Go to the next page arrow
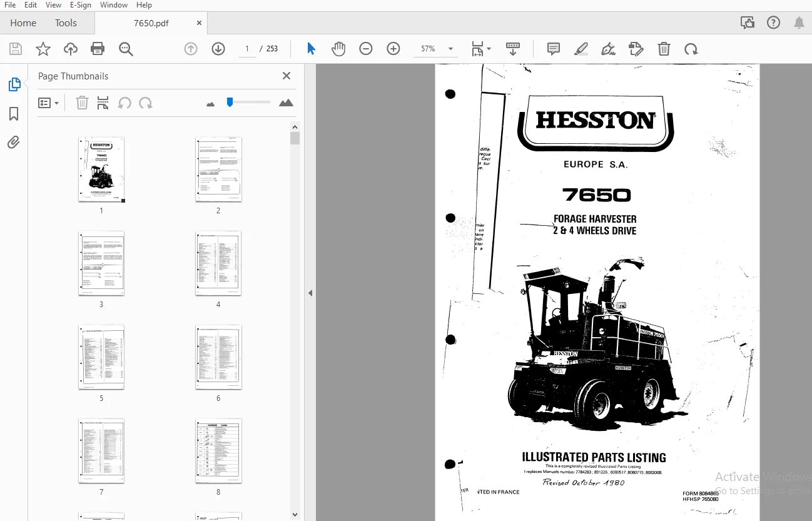The width and height of the screenshot is (812, 521). [218, 49]
